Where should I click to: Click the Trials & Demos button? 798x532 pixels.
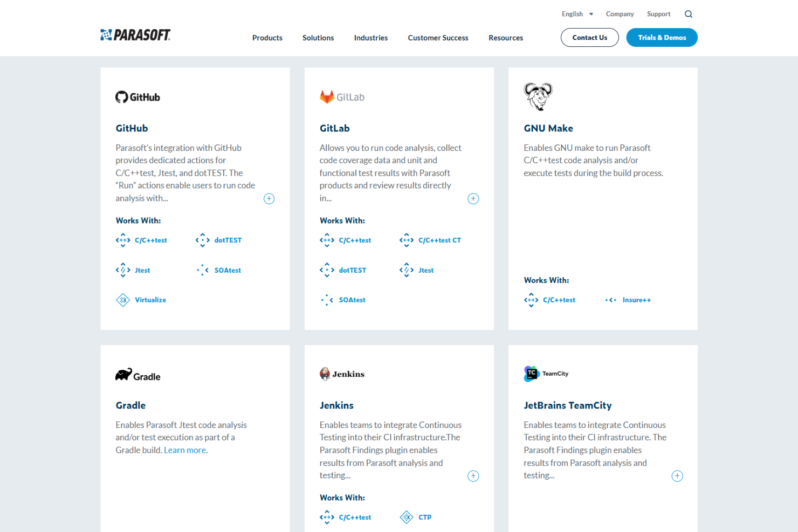click(662, 37)
